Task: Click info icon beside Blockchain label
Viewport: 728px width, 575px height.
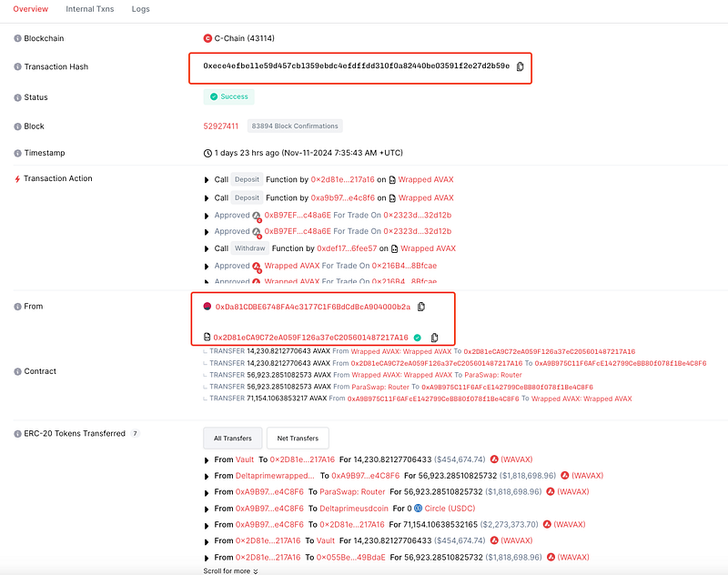Action: [16, 38]
